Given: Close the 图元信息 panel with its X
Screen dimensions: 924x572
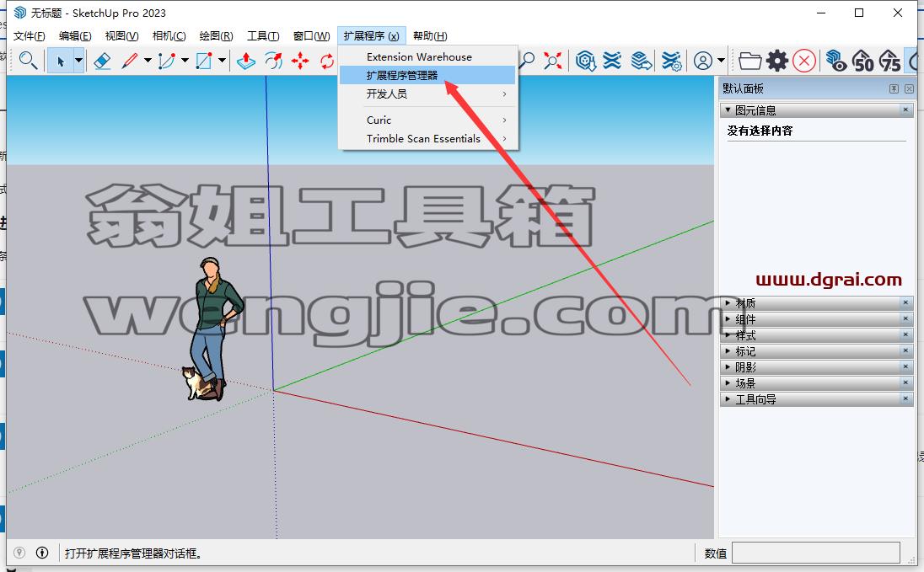Looking at the screenshot, I should coord(905,110).
